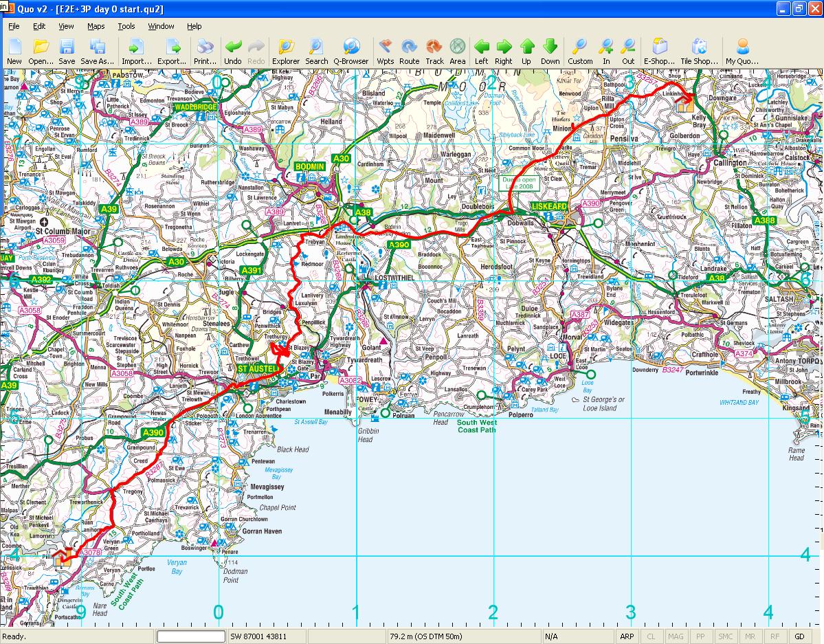Click the 'Due to open 2008' map note
The height and width of the screenshot is (644, 824).
click(519, 183)
